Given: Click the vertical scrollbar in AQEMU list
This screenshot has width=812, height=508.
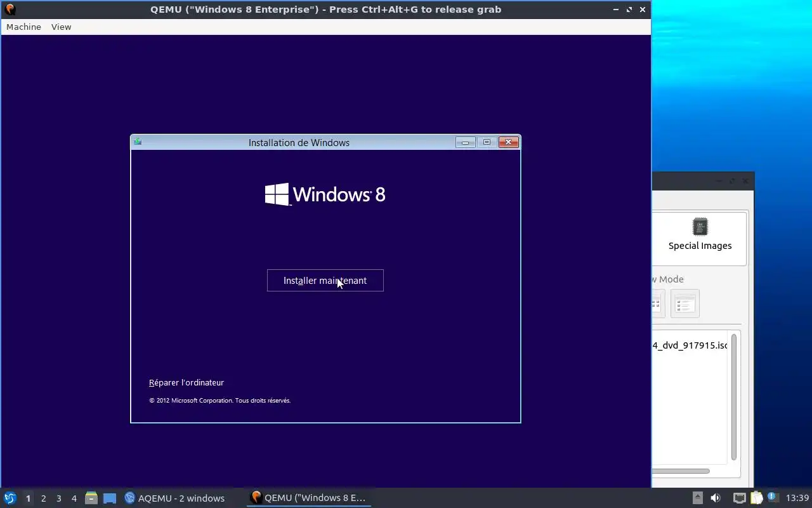Looking at the screenshot, I should (x=734, y=397).
